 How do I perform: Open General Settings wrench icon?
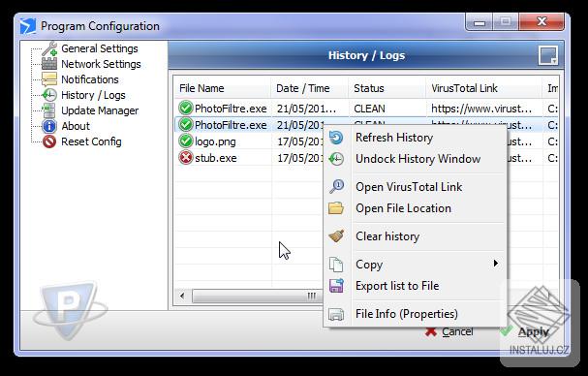[49, 48]
